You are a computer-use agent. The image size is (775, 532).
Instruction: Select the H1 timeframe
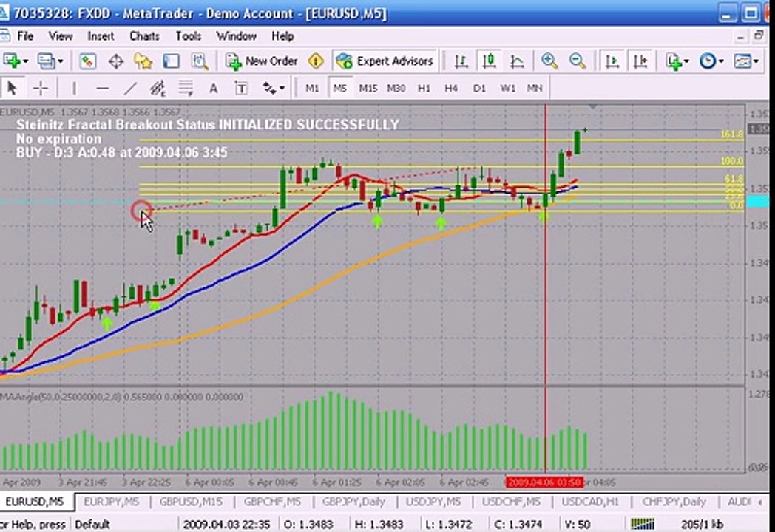(424, 89)
